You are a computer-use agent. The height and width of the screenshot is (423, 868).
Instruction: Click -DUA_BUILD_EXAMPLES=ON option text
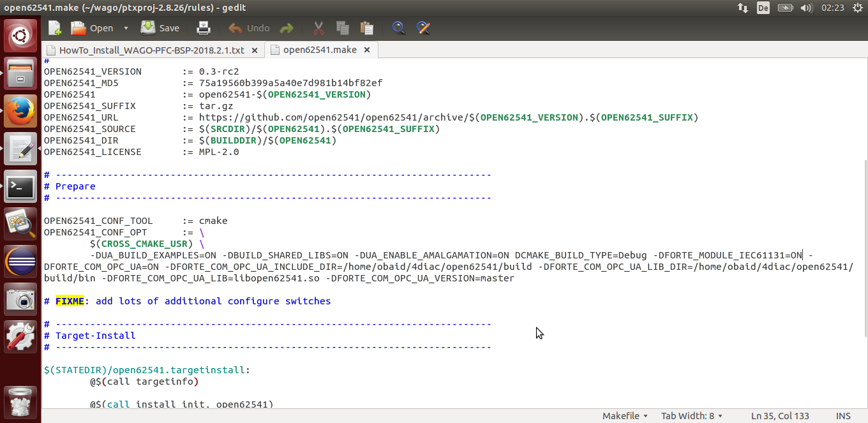click(x=153, y=255)
